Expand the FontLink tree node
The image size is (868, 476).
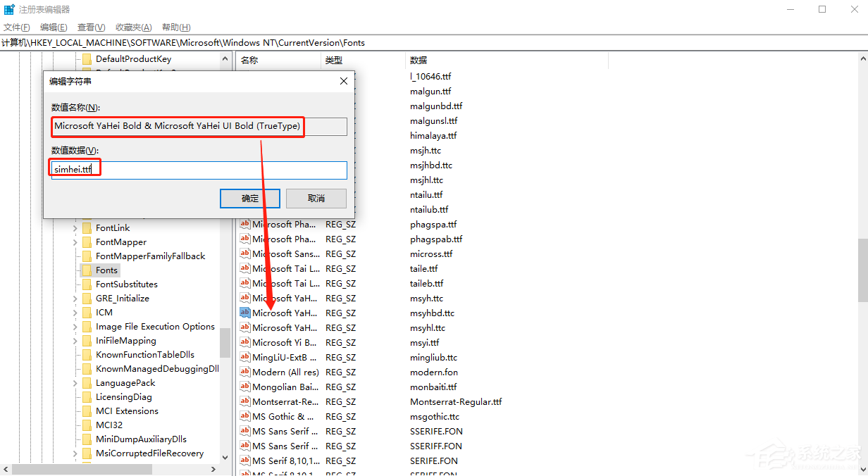click(x=74, y=227)
